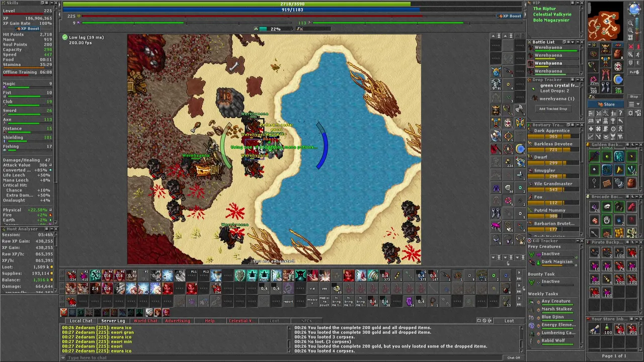Click Vile Grandmaster bestiary entry
The width and height of the screenshot is (644, 362).
[553, 184]
